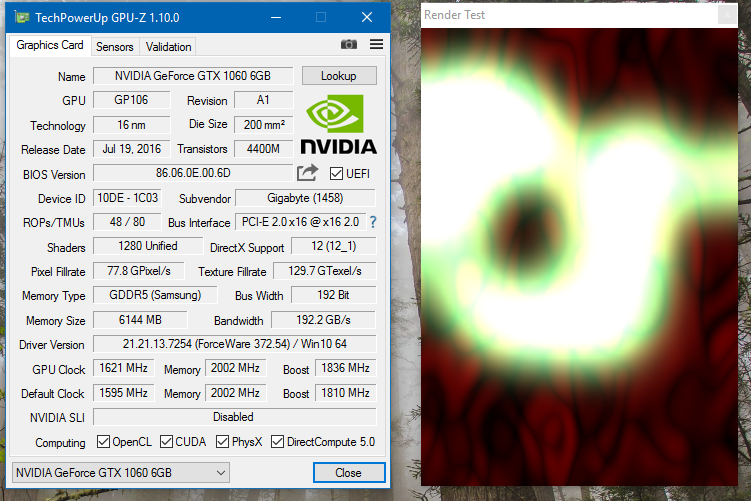Switch to the Sensors tab
Image resolution: width=751 pixels, height=501 pixels.
point(114,47)
